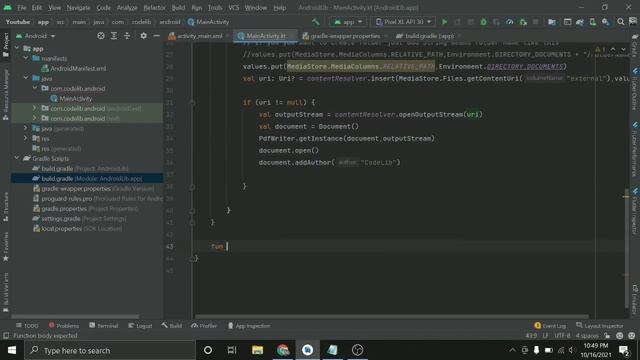This screenshot has width=640, height=360.
Task: Open the Problems tool window
Action: tap(64, 325)
